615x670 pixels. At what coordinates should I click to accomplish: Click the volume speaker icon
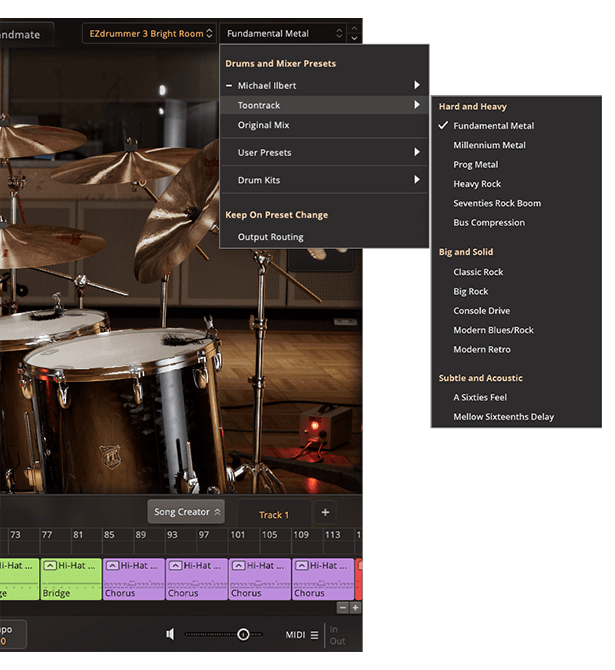[170, 634]
